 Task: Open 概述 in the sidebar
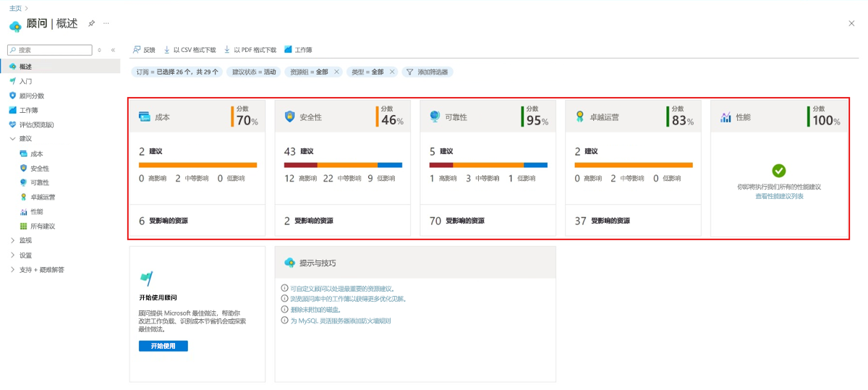(60, 67)
